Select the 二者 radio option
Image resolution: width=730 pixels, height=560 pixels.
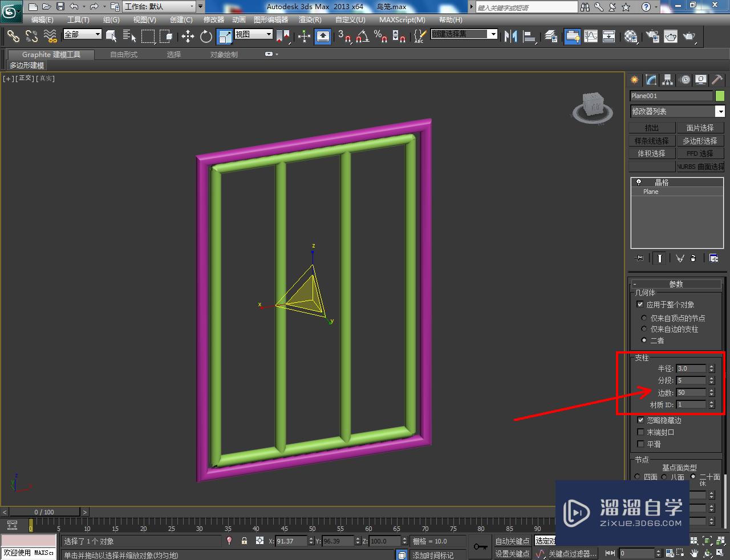[x=644, y=340]
